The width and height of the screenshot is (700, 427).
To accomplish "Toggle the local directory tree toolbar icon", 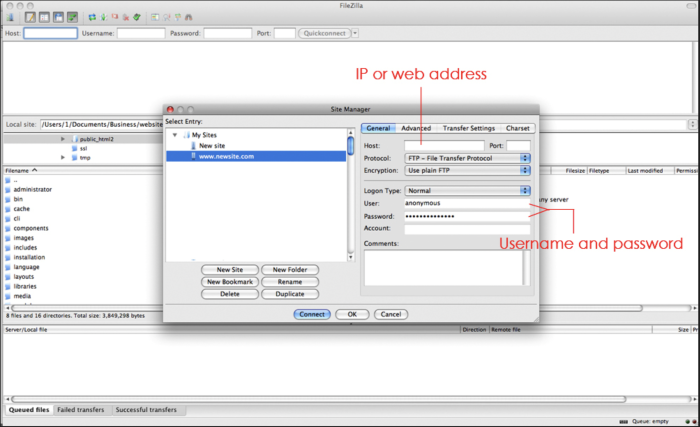I will (45, 17).
